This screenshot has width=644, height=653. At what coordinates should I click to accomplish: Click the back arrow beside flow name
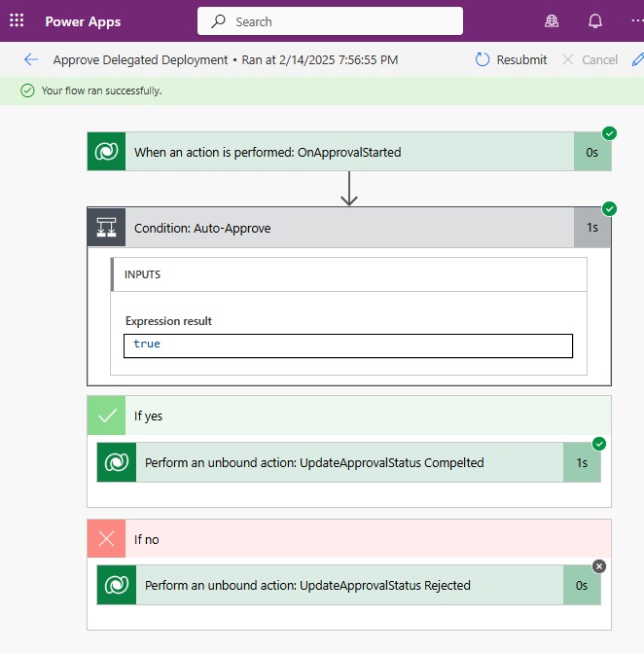tap(31, 59)
